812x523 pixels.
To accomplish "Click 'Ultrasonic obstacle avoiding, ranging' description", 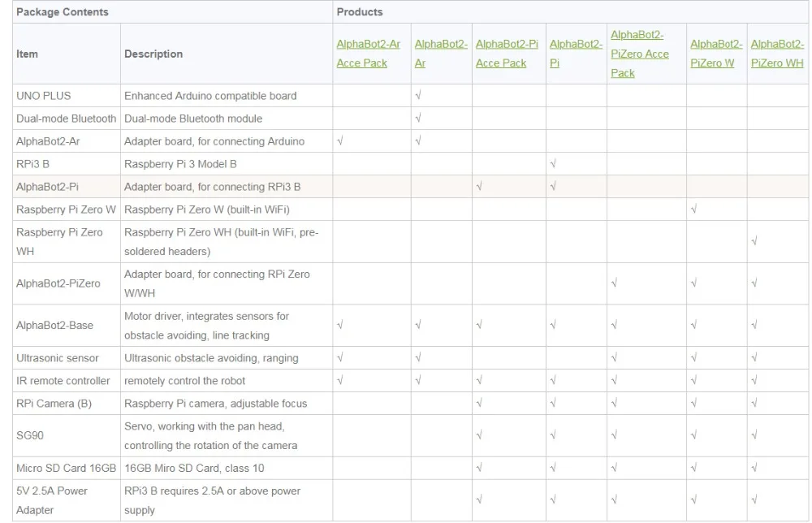I will click(x=211, y=358).
